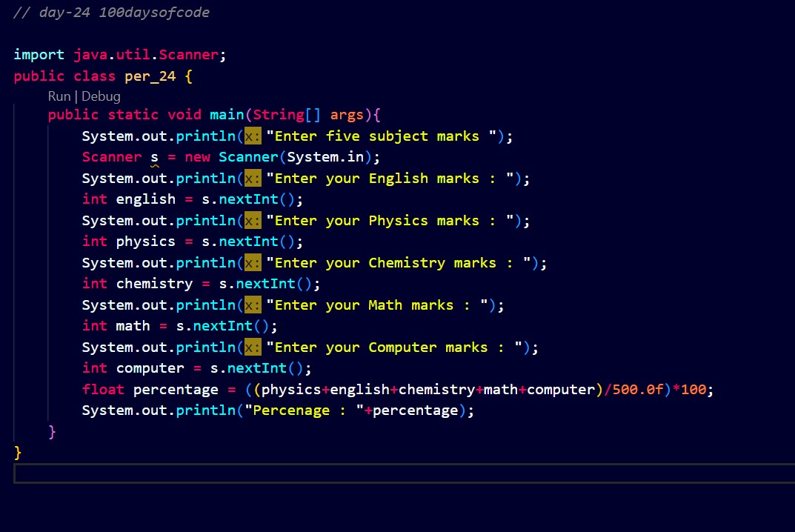795x532 pixels.
Task: Click the Debug code lens link
Action: pos(101,96)
